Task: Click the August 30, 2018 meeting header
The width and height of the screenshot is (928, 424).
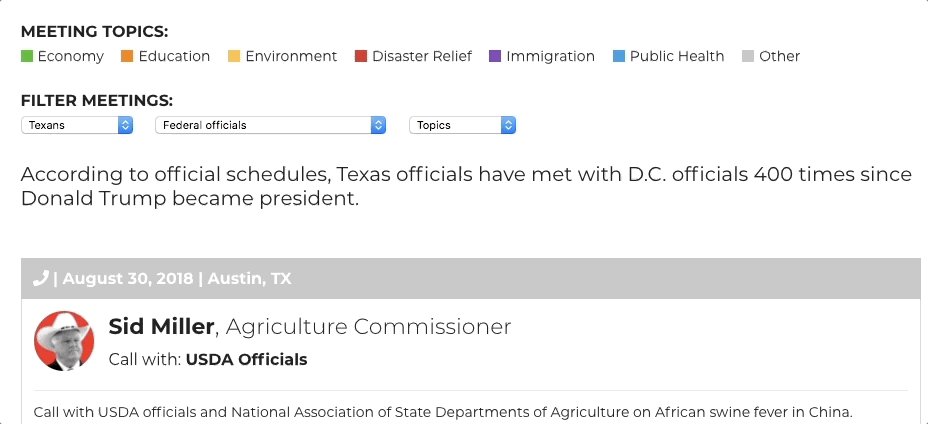Action: tap(471, 278)
